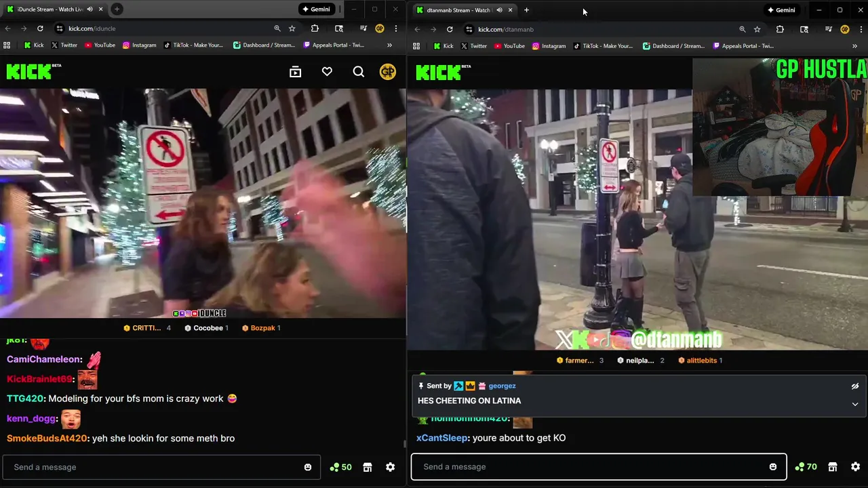This screenshot has width=868, height=488.
Task: Show more bookmarks in left window
Action: 389,45
